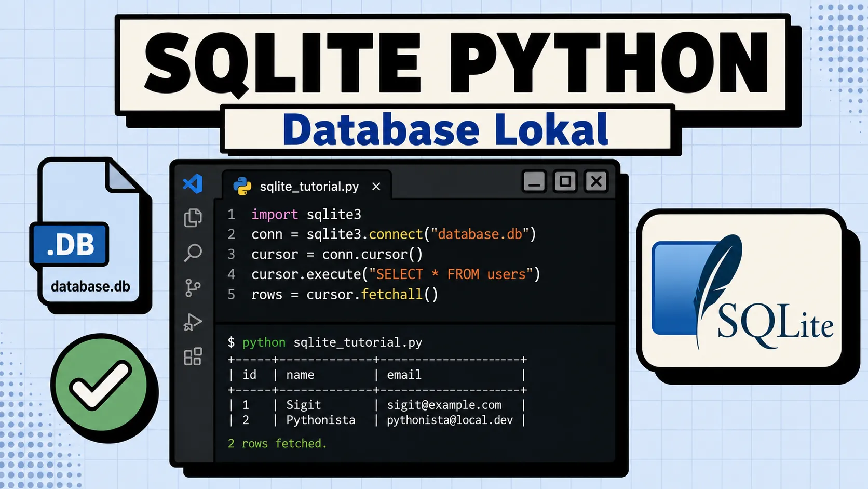This screenshot has width=868, height=489.
Task: Click 'pythonista@local.dev' email cell
Action: (450, 420)
